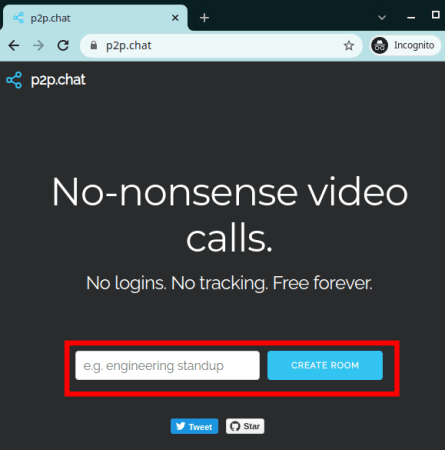This screenshot has width=445, height=450.
Task: Minimize the browser window
Action: (x=411, y=17)
